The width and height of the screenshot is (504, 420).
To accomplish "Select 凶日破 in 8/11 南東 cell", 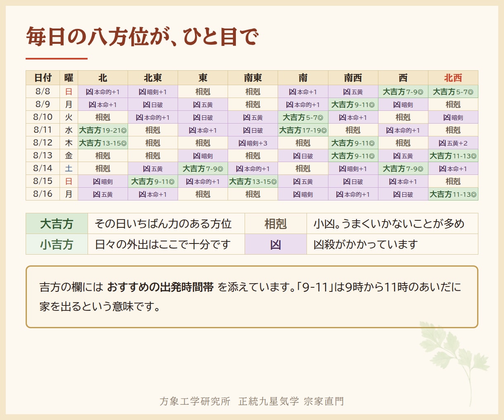I will click(253, 130).
